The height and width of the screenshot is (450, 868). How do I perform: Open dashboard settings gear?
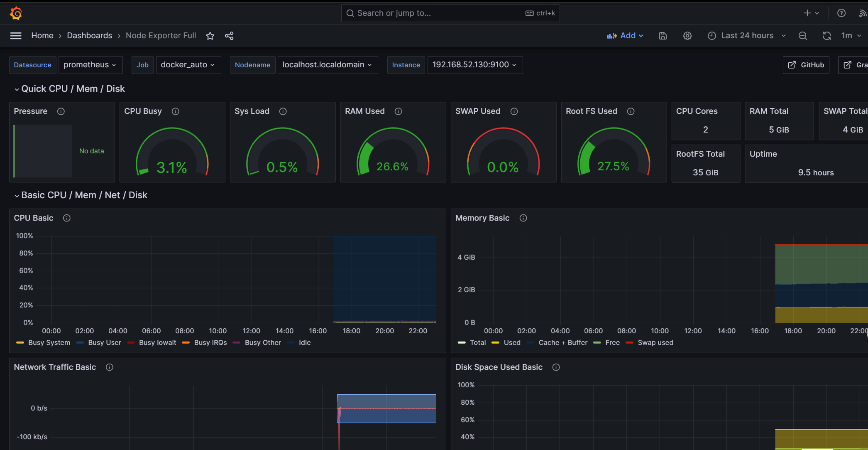(687, 36)
